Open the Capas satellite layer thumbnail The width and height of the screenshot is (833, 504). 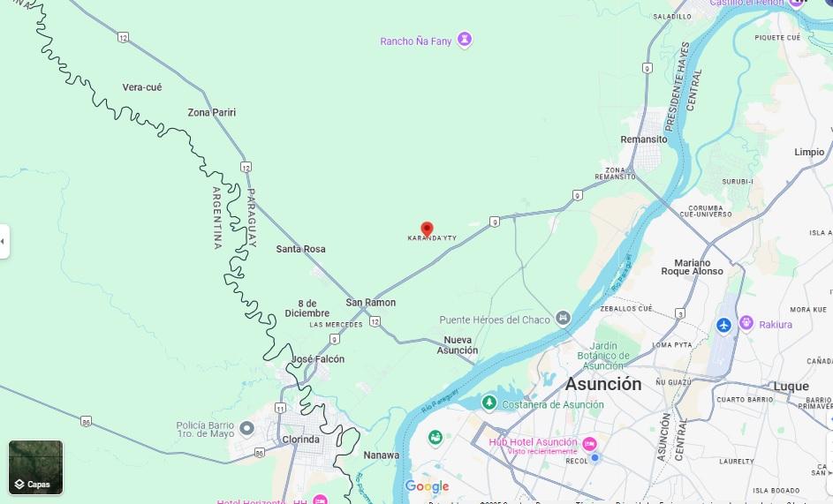(35, 467)
